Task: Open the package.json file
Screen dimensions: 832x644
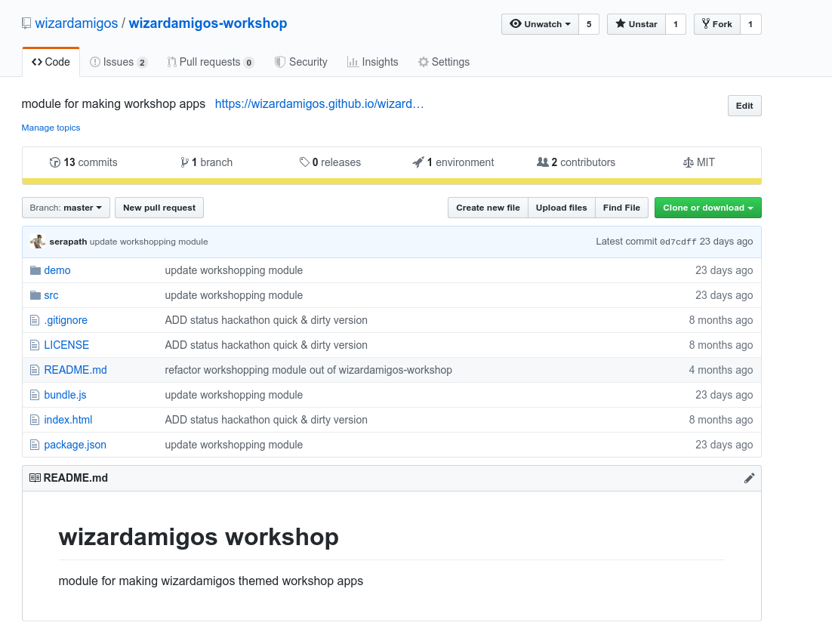Action: (x=75, y=445)
